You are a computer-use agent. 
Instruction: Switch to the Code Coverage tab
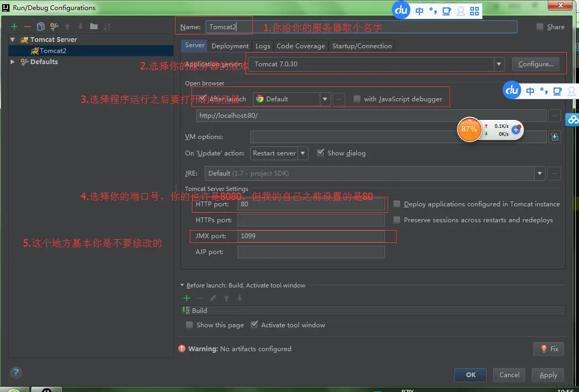coord(301,46)
